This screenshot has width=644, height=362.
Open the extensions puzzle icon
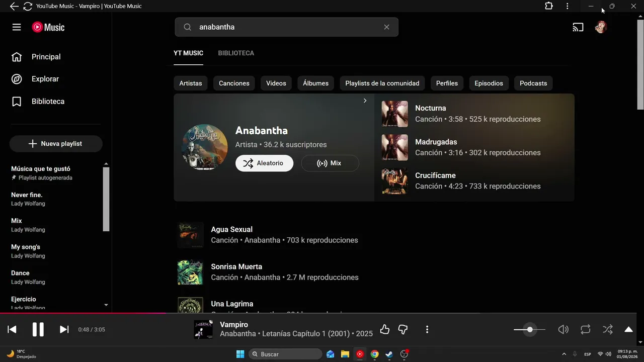coord(549,6)
